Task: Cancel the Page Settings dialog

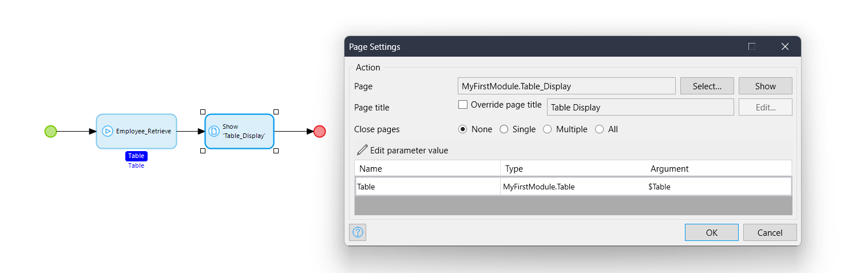Action: click(x=770, y=232)
